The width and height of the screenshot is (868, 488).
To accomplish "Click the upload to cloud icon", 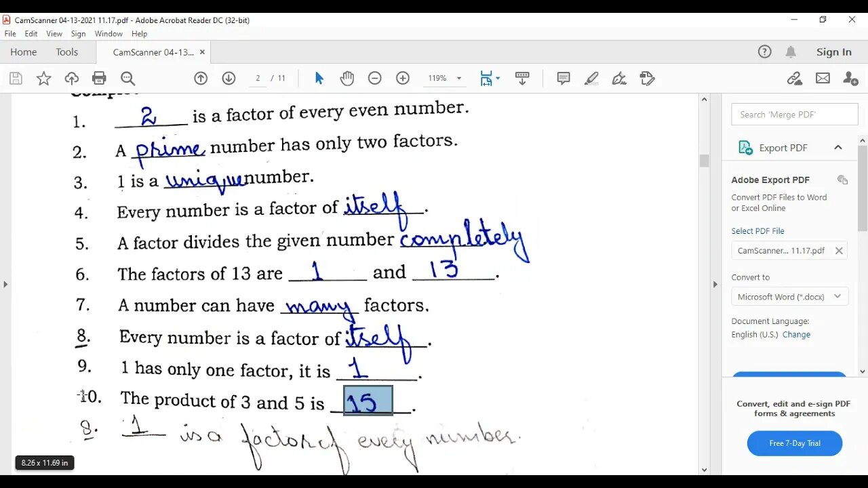I will click(x=71, y=79).
